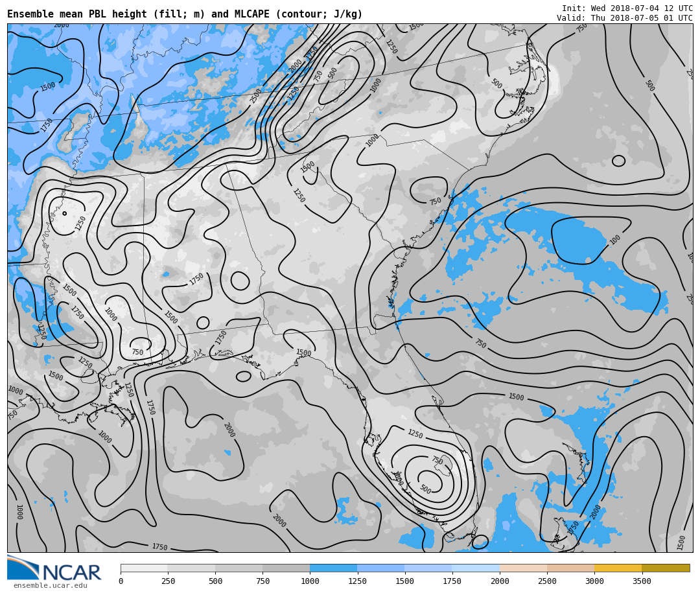Click the palest blue 1750–2000 colorbar swatch
This screenshot has height=593, width=700.
coord(476,568)
